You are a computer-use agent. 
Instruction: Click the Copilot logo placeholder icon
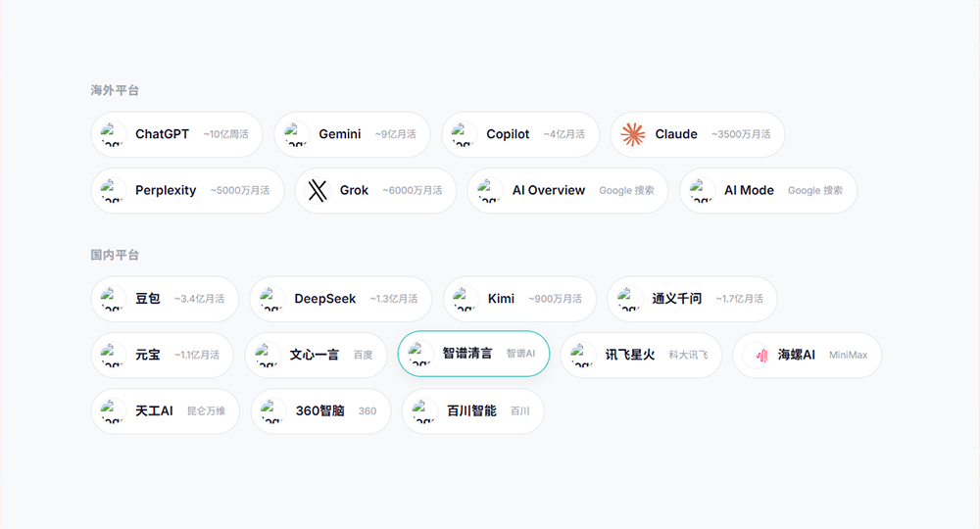pos(464,134)
